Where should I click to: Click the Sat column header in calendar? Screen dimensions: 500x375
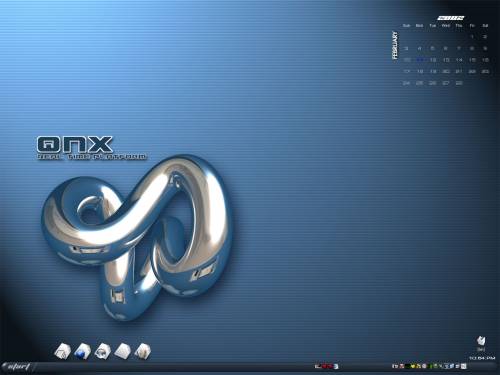tap(485, 25)
